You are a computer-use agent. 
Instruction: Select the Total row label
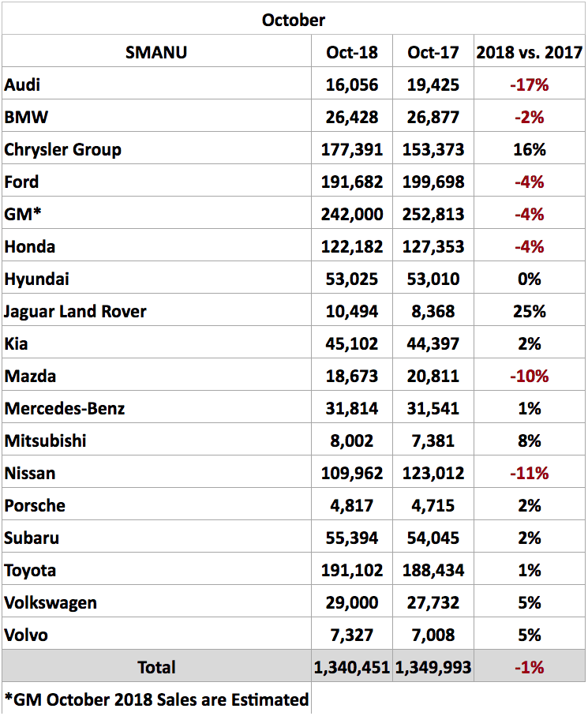(156, 667)
